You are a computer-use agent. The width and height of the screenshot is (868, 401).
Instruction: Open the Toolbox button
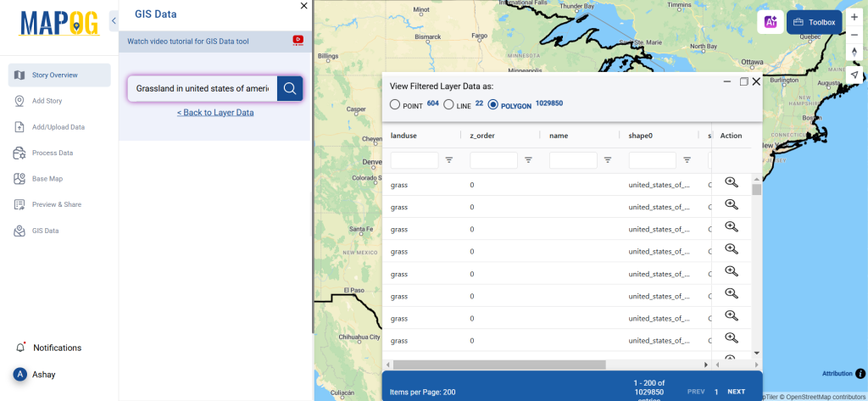click(x=814, y=23)
